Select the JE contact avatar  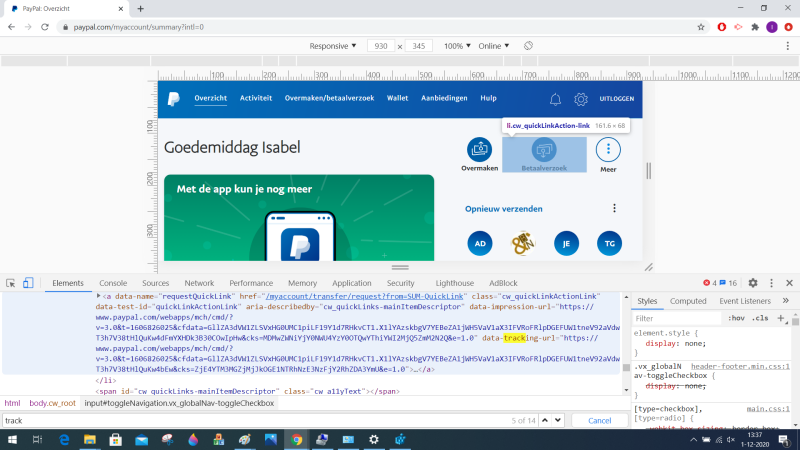[566, 243]
